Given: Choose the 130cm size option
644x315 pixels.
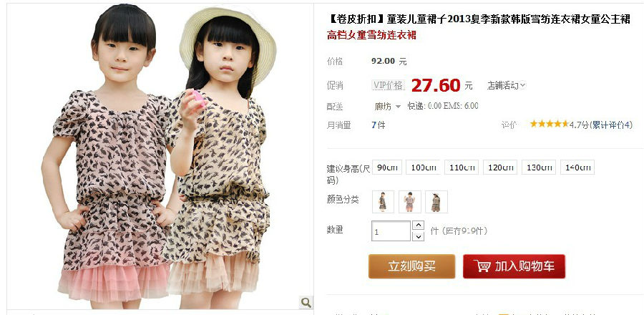Looking at the screenshot, I should coord(539,167).
